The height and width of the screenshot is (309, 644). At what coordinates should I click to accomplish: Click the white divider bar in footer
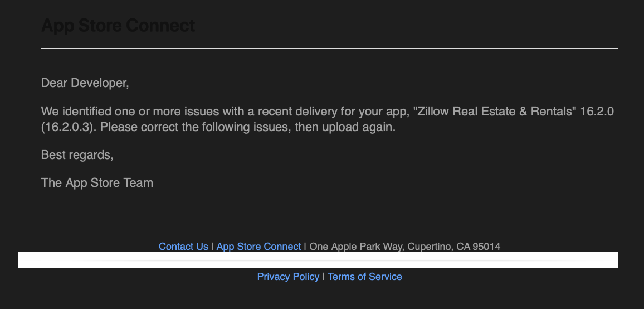tap(318, 260)
